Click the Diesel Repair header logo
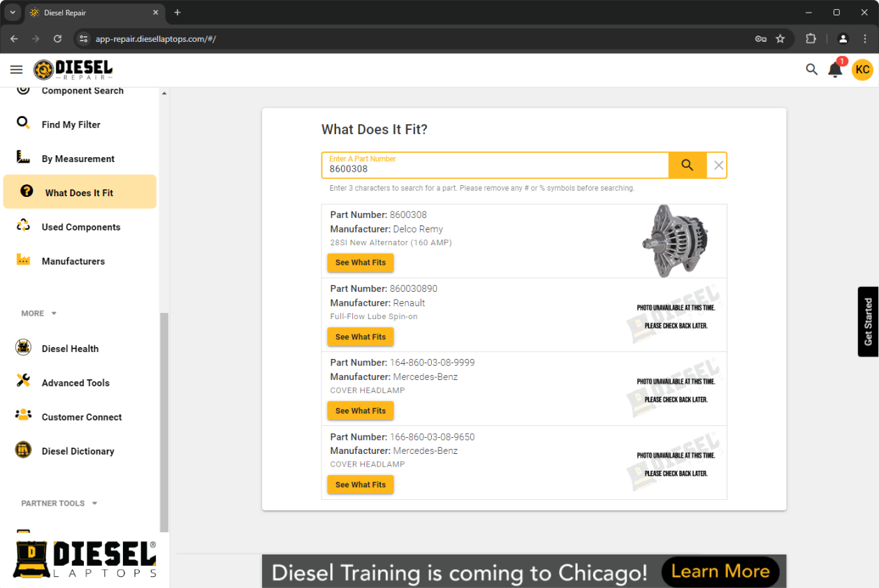 click(73, 70)
